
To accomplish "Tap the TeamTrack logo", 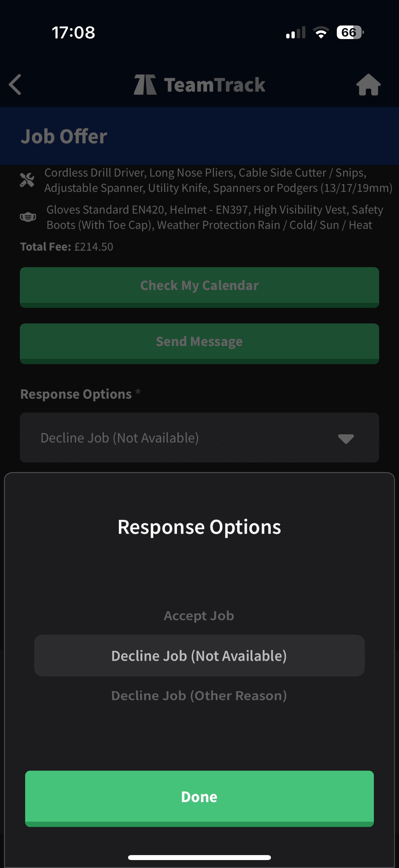I will point(199,84).
